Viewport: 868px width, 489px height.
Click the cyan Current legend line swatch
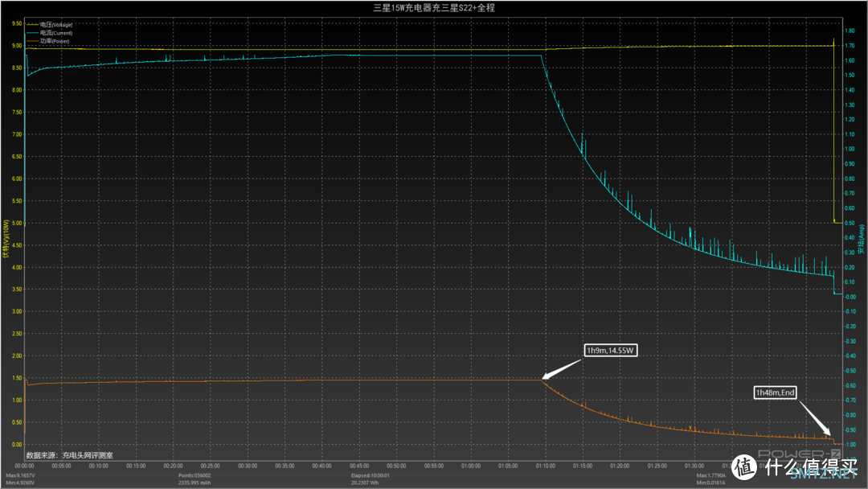pos(32,33)
